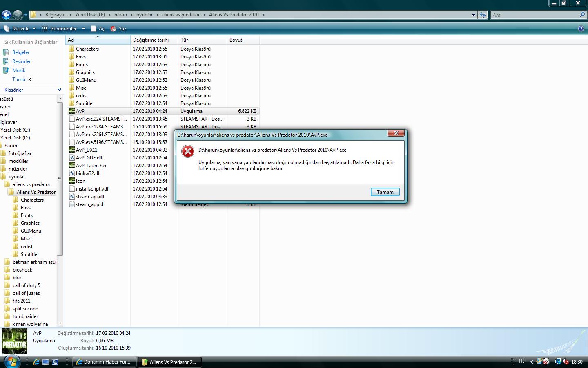Image resolution: width=588 pixels, height=368 pixels.
Task: Close the AvP.exe error dialog
Action: [396, 133]
